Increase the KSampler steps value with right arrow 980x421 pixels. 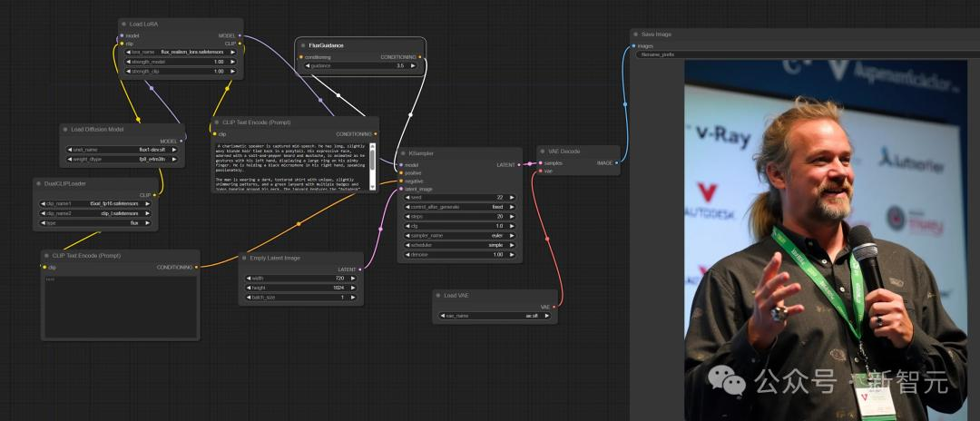[x=512, y=217]
